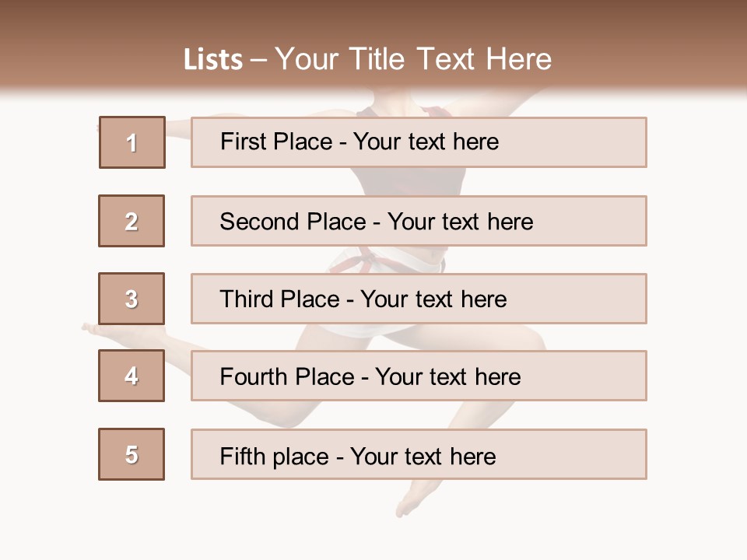The image size is (747, 560).
Task: Select the First Place text bar
Action: [419, 142]
